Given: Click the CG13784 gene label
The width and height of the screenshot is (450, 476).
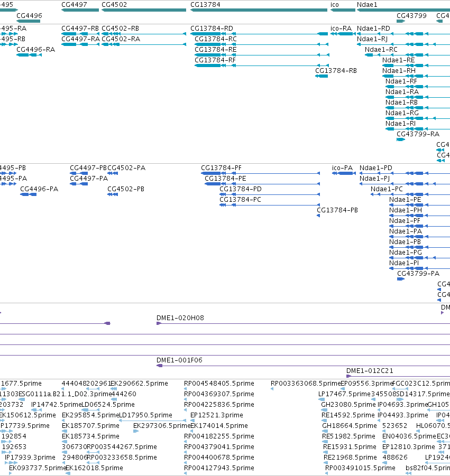Looking at the screenshot, I should [205, 5].
